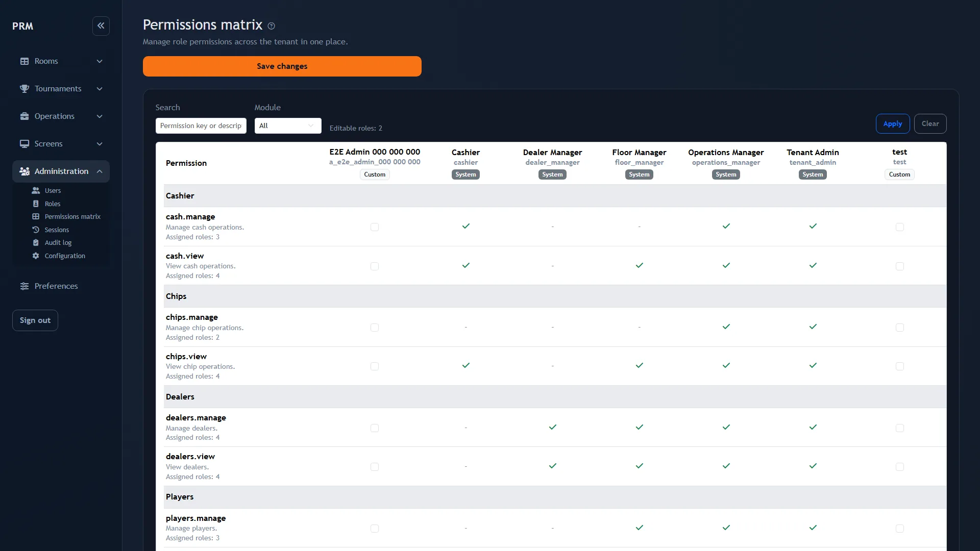Toggle chips.view for E2E Admin role

point(375,366)
